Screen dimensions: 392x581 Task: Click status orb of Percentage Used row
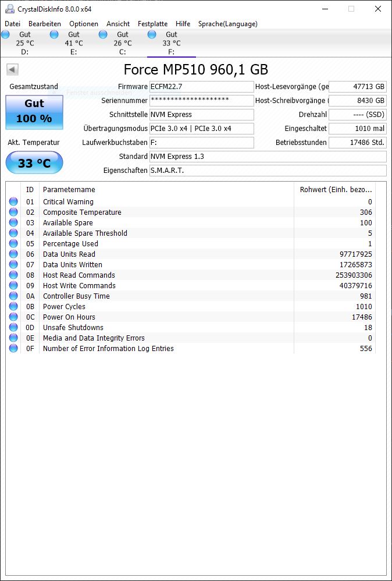coord(13,243)
